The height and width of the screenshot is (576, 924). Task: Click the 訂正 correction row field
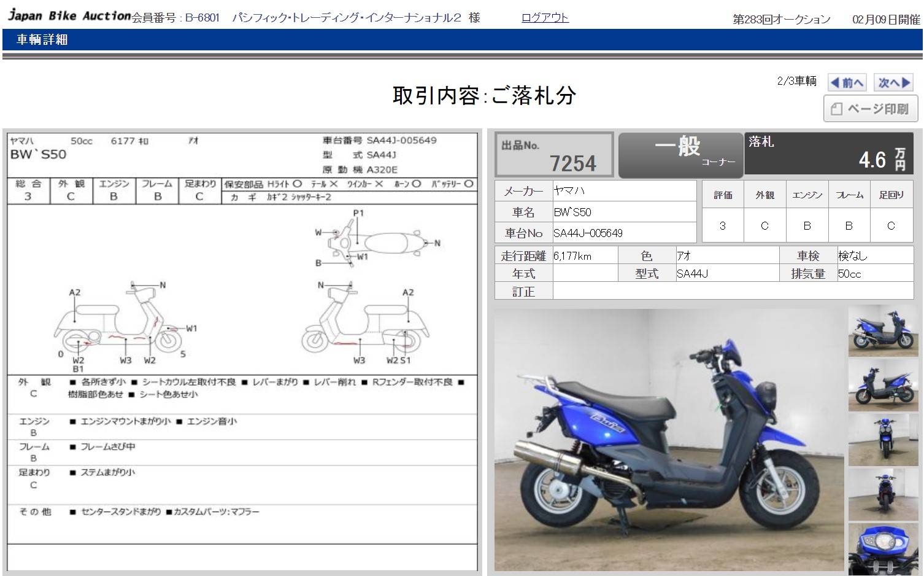pyautogui.click(x=733, y=292)
